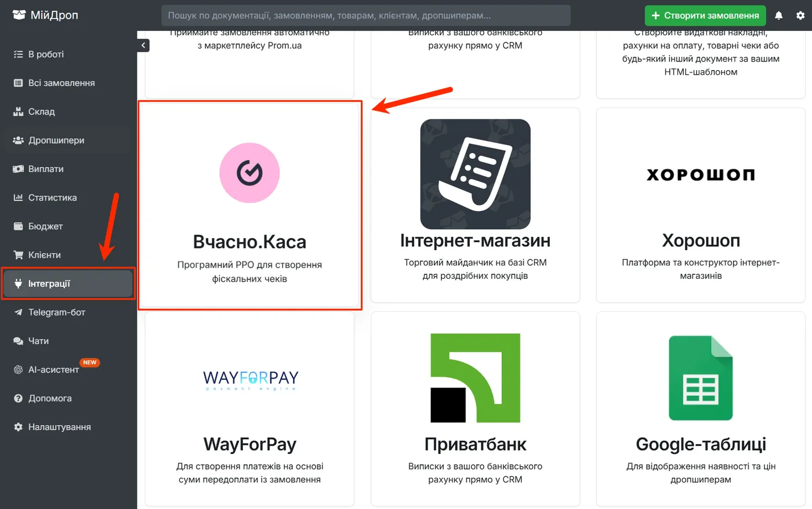
Task: Click the Інтернет-магазин description text
Action: tap(476, 269)
